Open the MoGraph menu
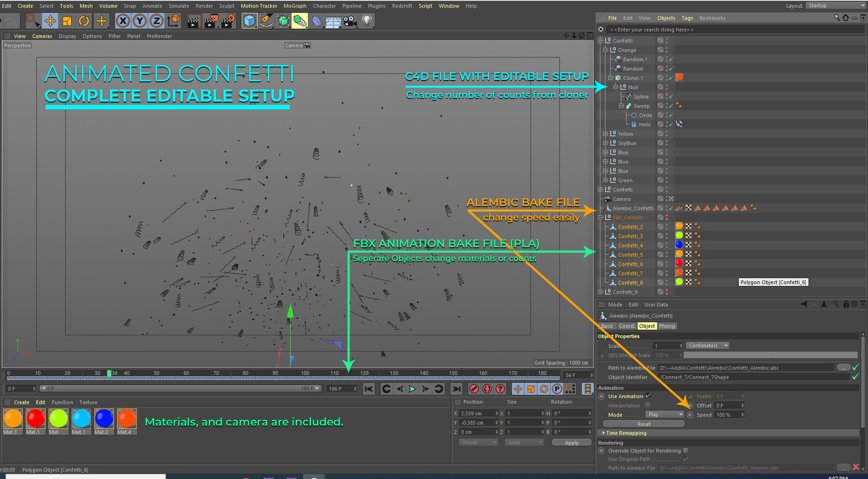868x479 pixels. pyautogui.click(x=295, y=5)
